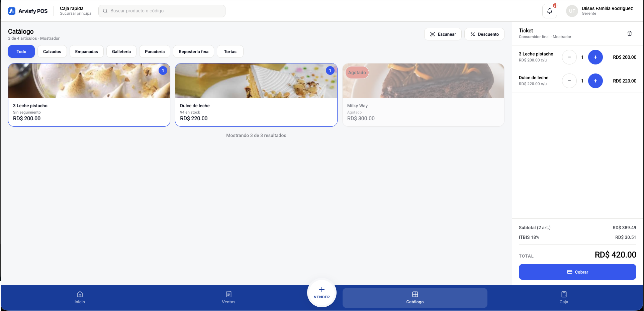Click Ulises Familia Rodriguez user name

coord(607,8)
